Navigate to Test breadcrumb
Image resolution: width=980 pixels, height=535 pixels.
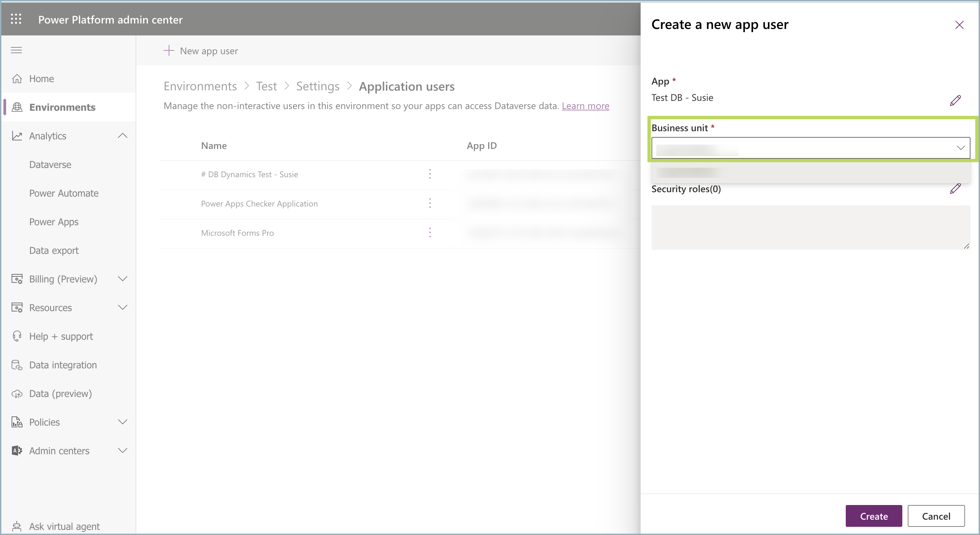coord(266,86)
